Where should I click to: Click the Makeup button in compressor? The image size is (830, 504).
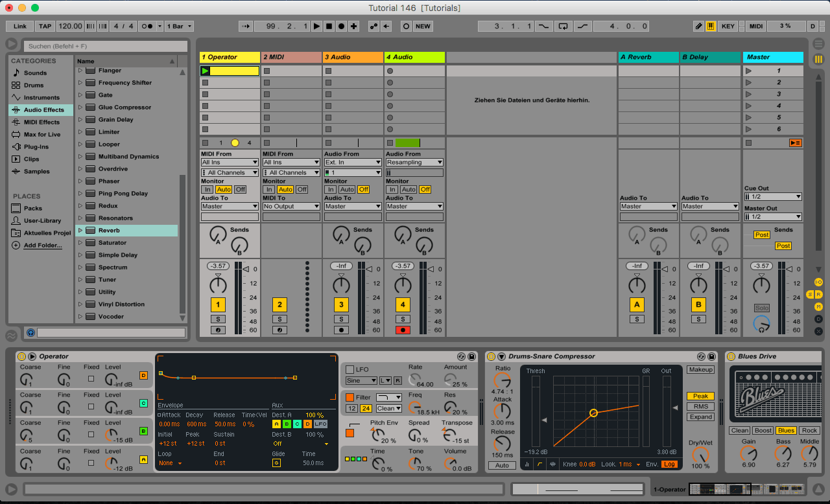[x=700, y=370]
